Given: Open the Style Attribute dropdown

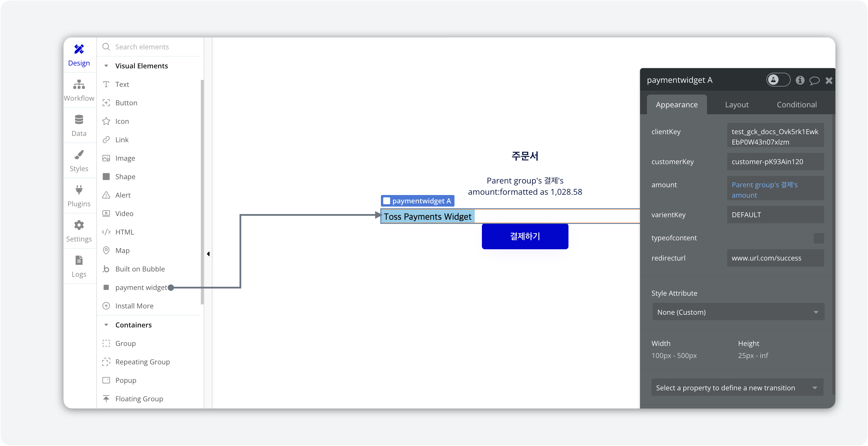Looking at the screenshot, I should pyautogui.click(x=738, y=312).
